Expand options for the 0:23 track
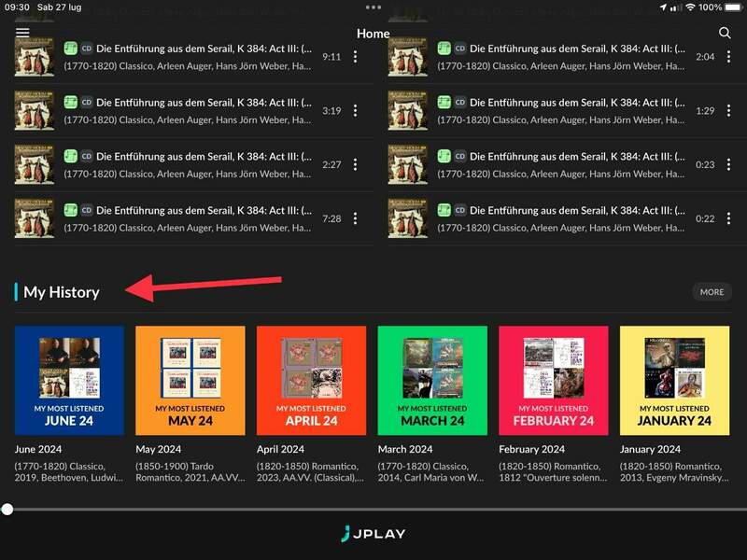The height and width of the screenshot is (560, 747). coord(728,165)
